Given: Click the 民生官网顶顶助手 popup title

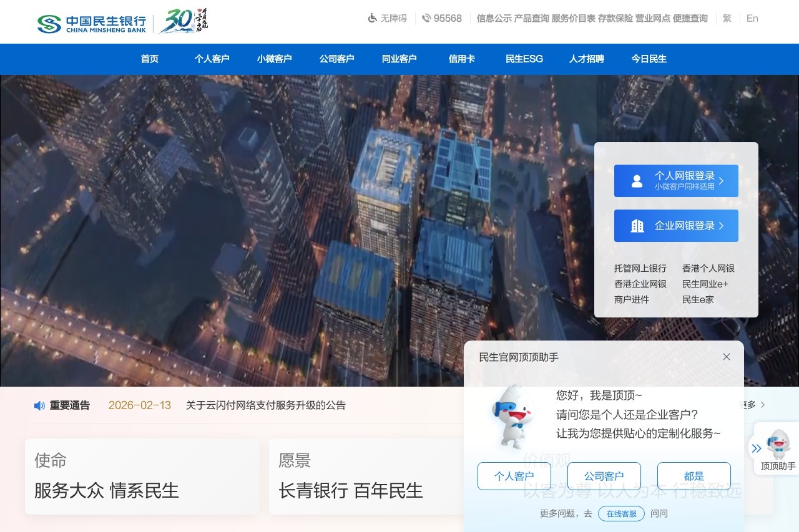Looking at the screenshot, I should pyautogui.click(x=519, y=357).
